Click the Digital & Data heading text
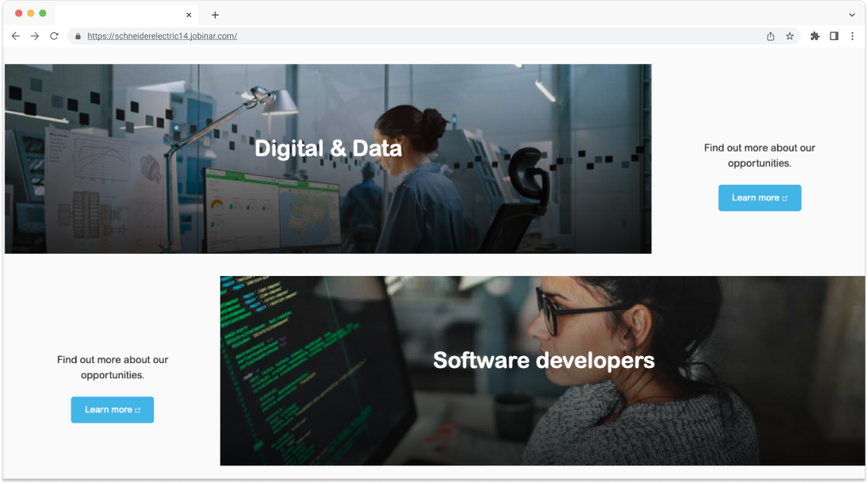 point(328,148)
